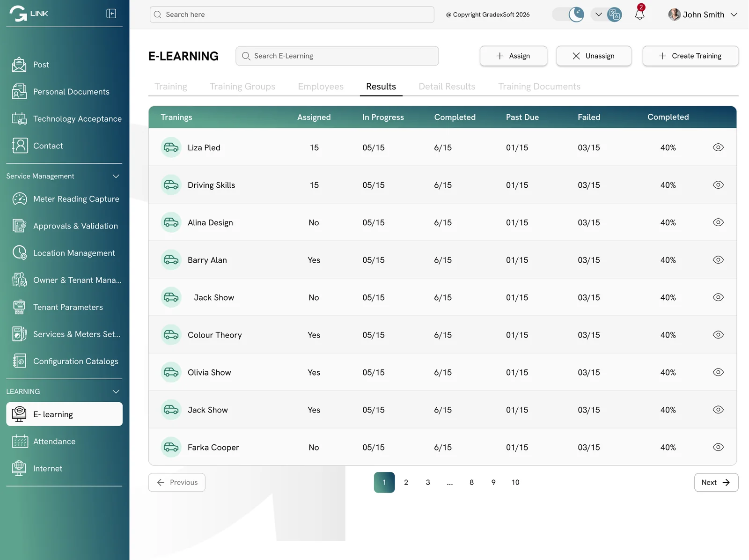
Task: Open the notifications bell icon
Action: (639, 14)
